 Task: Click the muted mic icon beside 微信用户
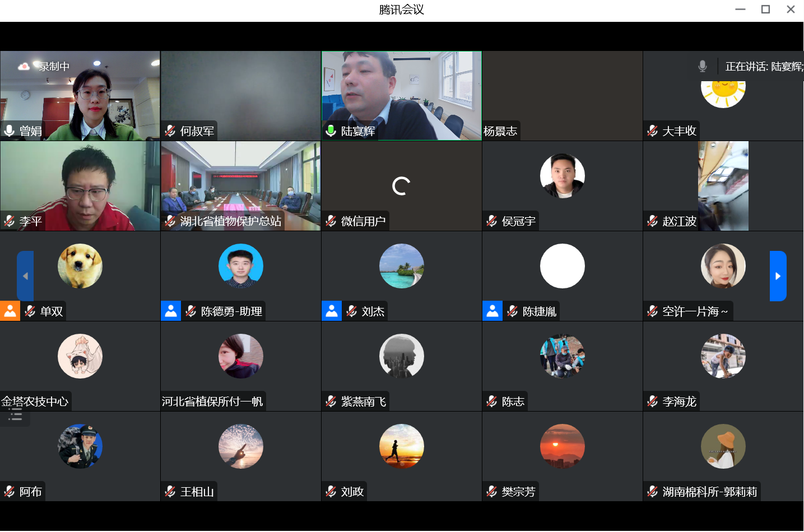pyautogui.click(x=331, y=221)
